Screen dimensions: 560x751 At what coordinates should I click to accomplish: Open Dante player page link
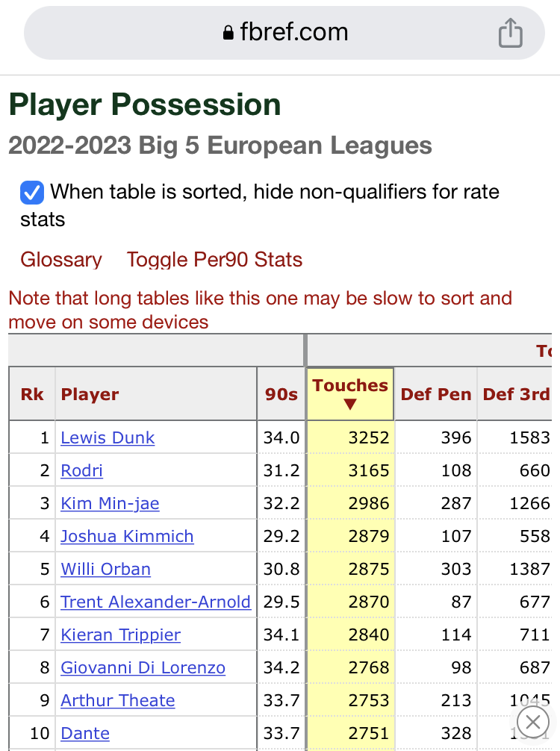pyautogui.click(x=85, y=733)
